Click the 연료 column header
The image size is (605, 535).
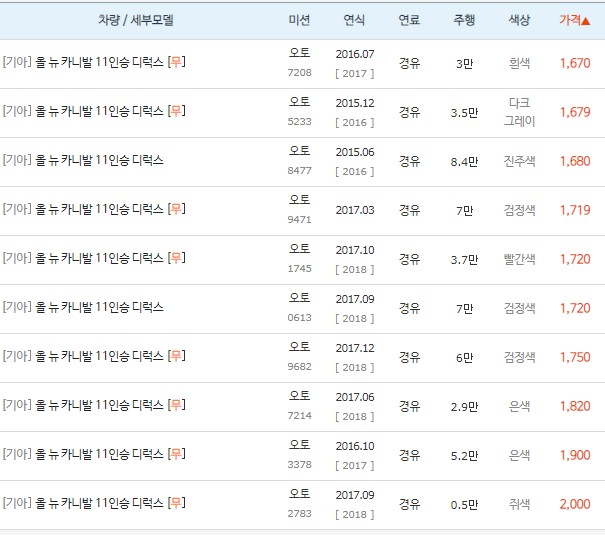point(409,20)
